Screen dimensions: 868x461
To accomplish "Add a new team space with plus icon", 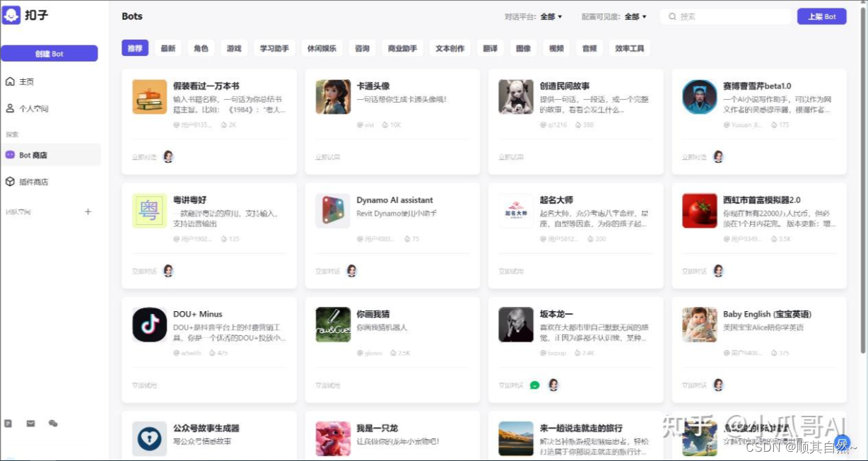I will [x=88, y=211].
